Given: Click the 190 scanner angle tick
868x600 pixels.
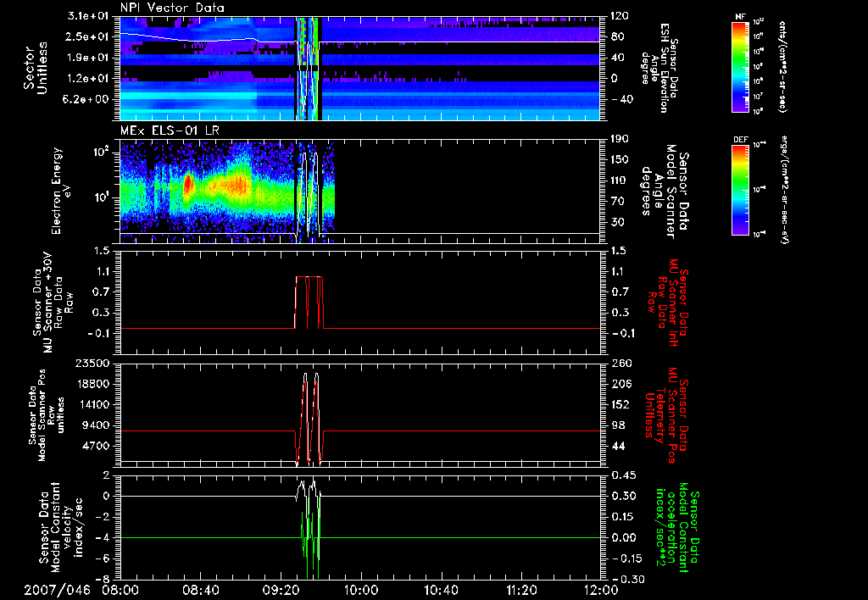Looking at the screenshot, I should (x=620, y=139).
